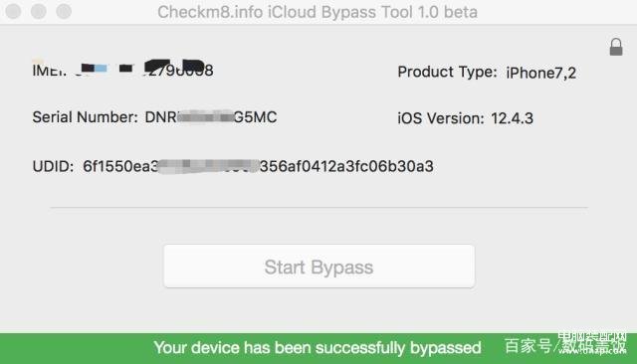
Task: Click the Start Bypass button
Action: click(318, 267)
